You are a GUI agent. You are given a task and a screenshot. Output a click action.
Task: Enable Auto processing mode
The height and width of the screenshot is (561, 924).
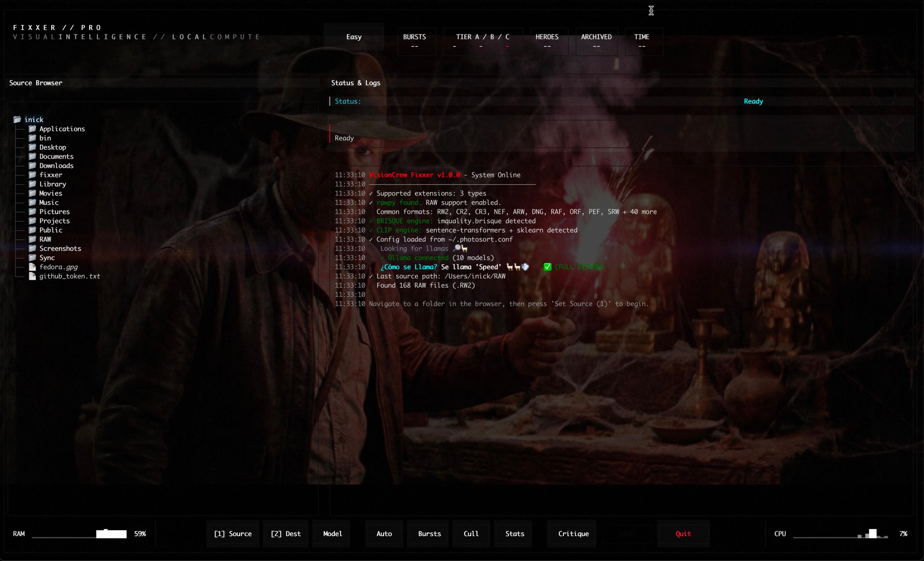[x=383, y=534]
